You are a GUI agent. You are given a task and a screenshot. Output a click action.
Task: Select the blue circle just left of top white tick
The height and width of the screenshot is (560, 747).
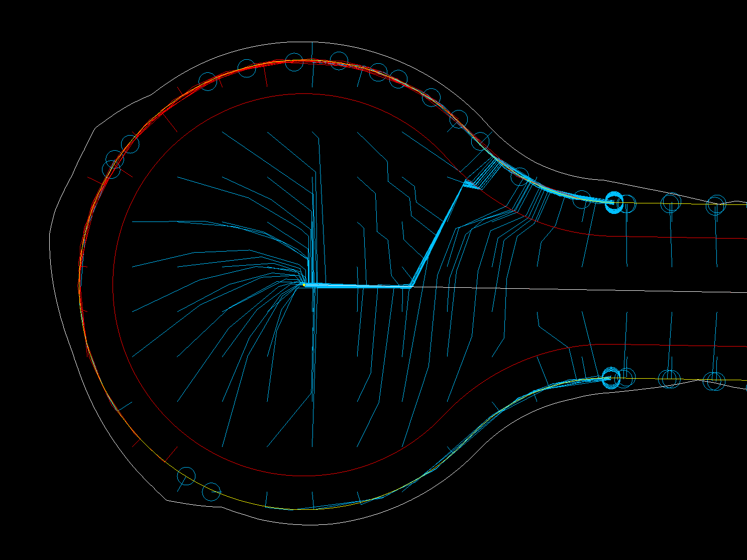294,62
